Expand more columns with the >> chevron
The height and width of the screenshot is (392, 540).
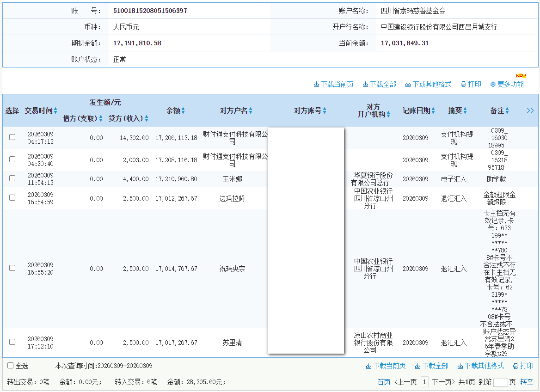pyautogui.click(x=530, y=110)
